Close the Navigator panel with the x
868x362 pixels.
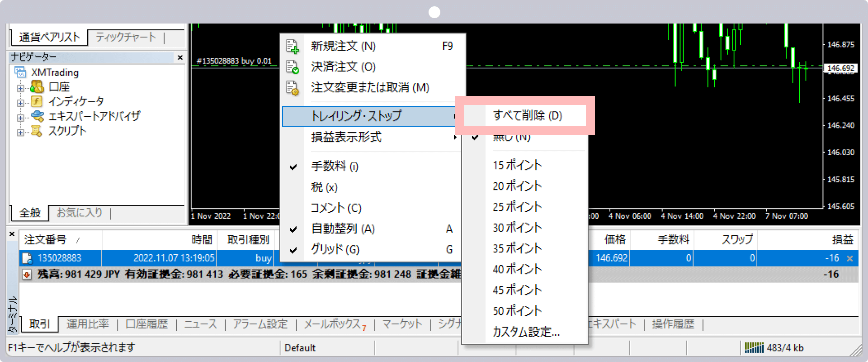coord(180,57)
